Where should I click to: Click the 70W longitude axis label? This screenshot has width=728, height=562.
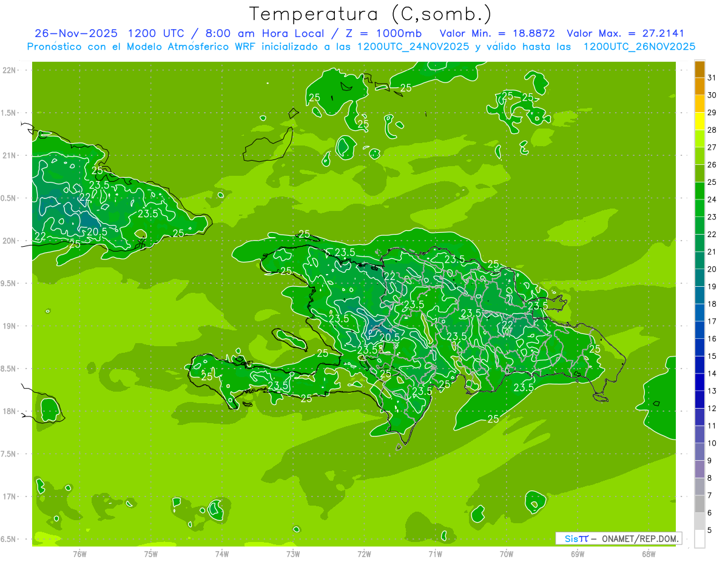pyautogui.click(x=507, y=554)
